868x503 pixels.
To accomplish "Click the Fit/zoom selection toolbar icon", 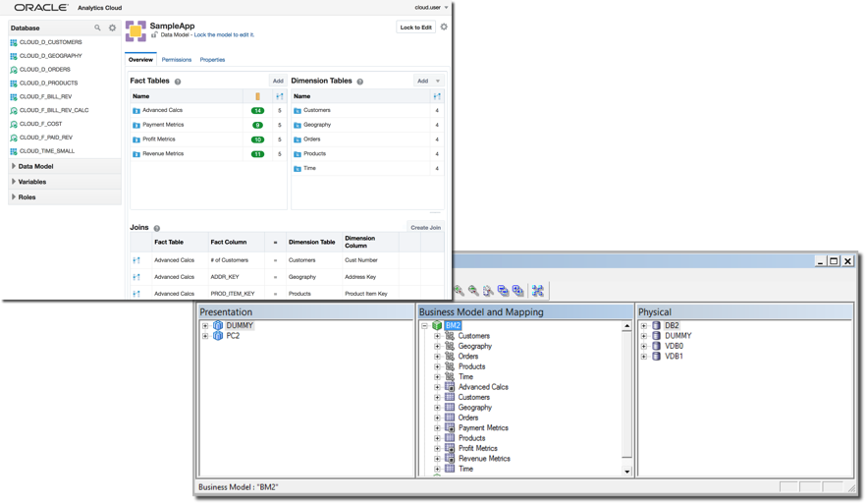I will [x=488, y=290].
